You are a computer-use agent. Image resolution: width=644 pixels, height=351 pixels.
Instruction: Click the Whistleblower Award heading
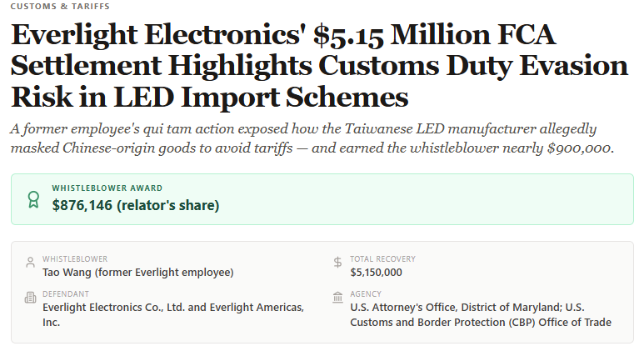point(107,188)
